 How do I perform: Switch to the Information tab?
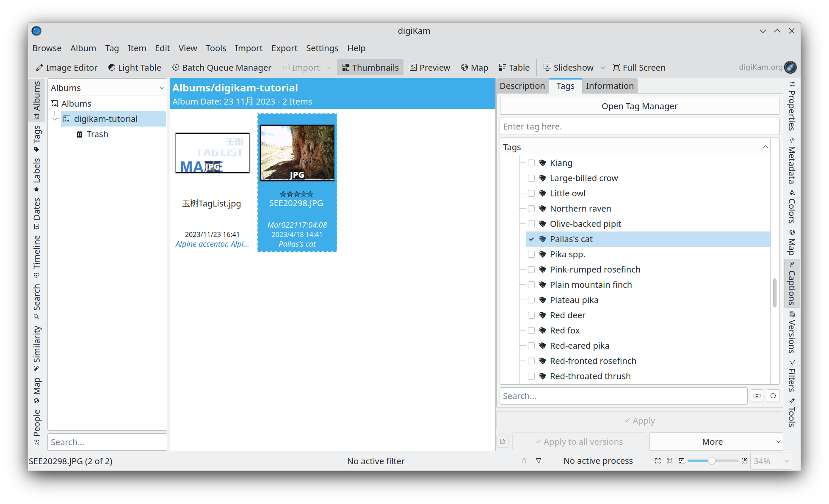tap(609, 86)
